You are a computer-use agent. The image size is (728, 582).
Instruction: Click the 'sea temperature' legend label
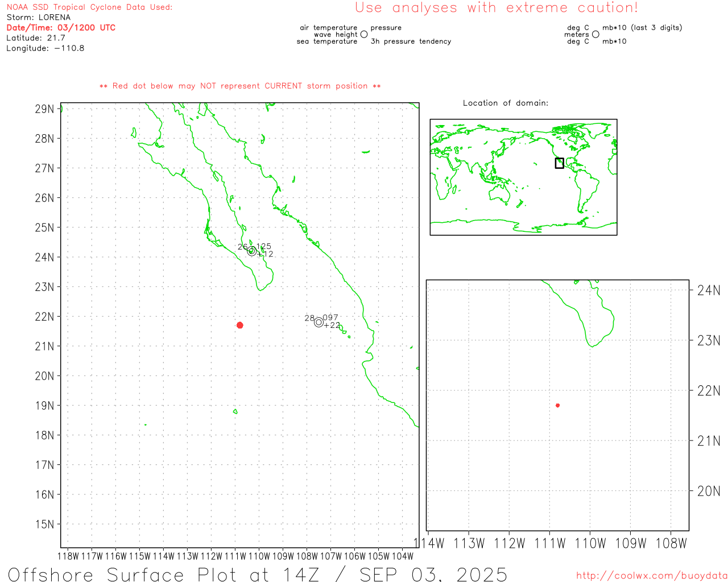(327, 41)
